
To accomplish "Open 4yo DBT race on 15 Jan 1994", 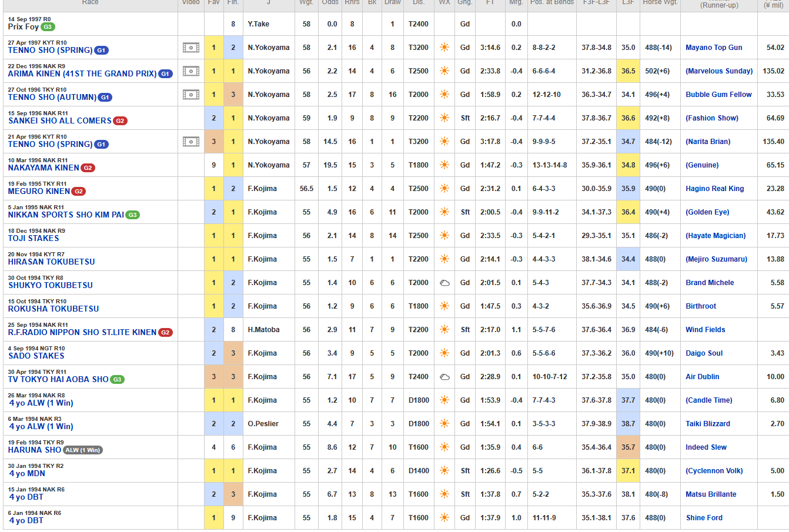I will (26, 497).
